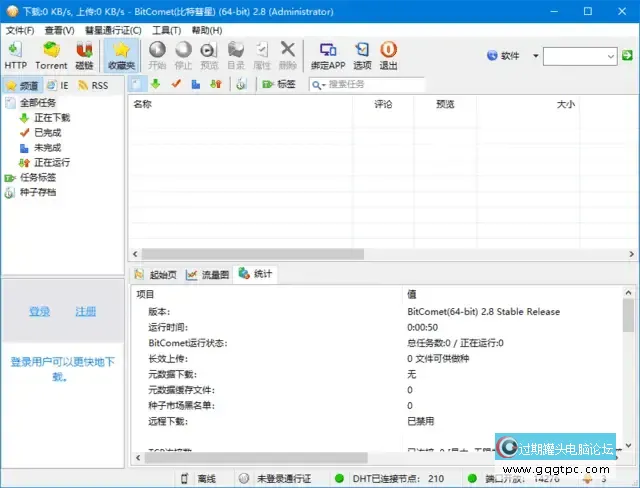Viewport: 640px width, 488px height.
Task: Open the 查看(V) menu
Action: click(60, 31)
